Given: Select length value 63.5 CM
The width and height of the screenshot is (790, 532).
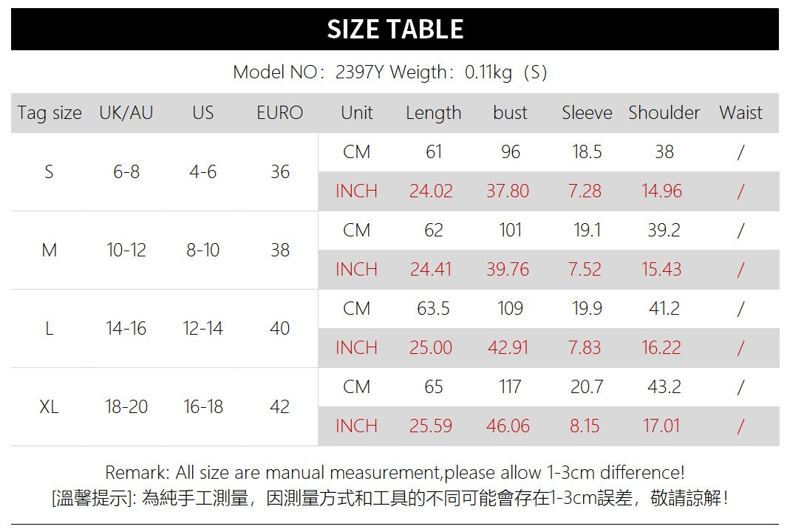Looking at the screenshot, I should click(x=433, y=308).
